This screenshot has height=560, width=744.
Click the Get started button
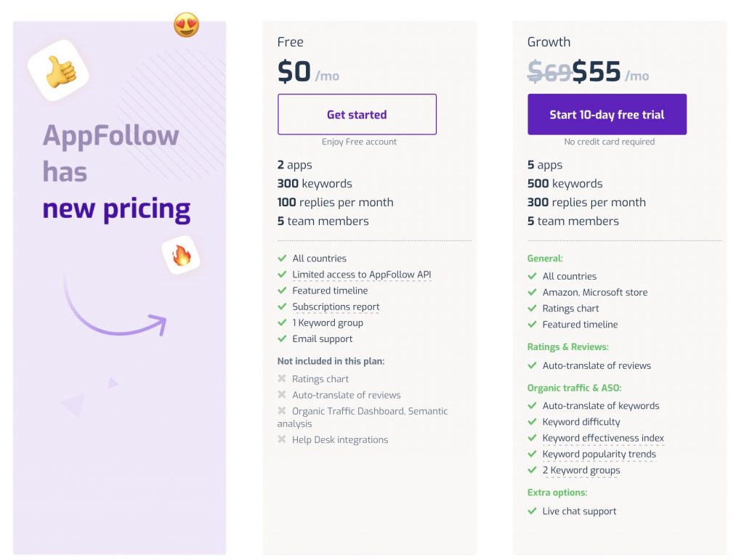pyautogui.click(x=357, y=115)
